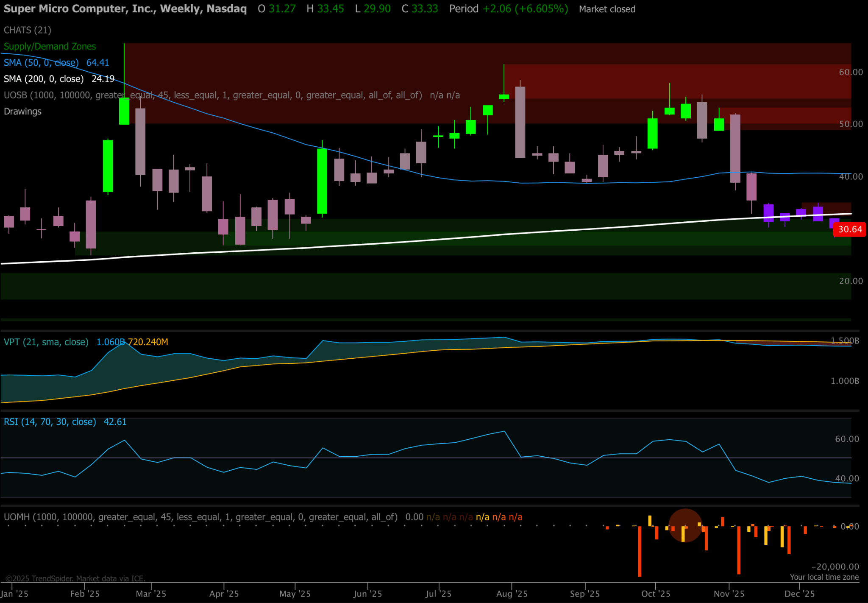Click the Period +2.06 (+6.605%) readout
Screen dimensions: 868x603
508,9
